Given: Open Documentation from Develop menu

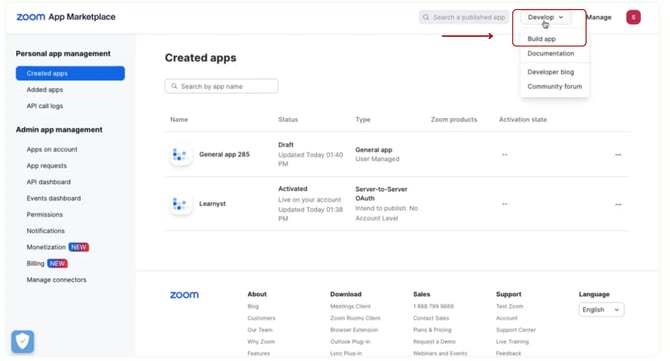Looking at the screenshot, I should [551, 53].
